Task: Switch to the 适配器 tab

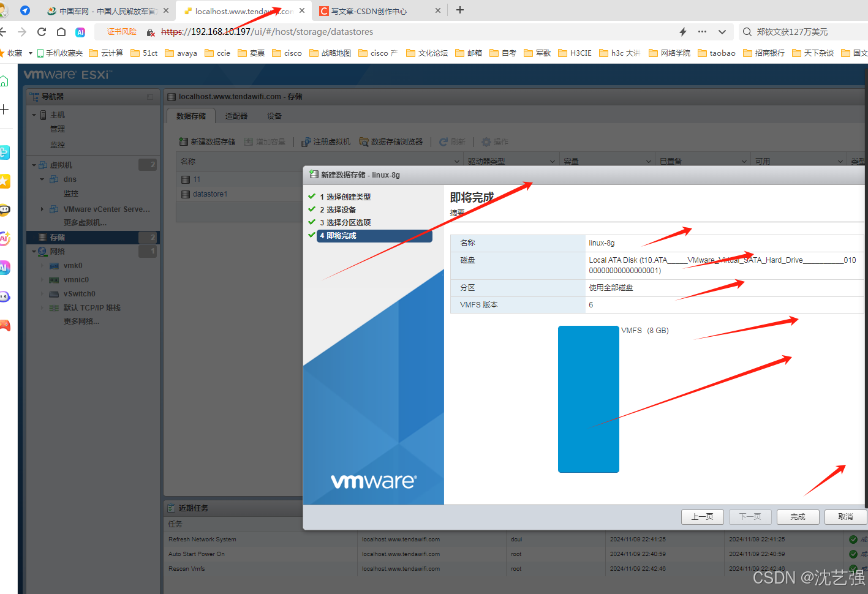Action: pos(236,116)
